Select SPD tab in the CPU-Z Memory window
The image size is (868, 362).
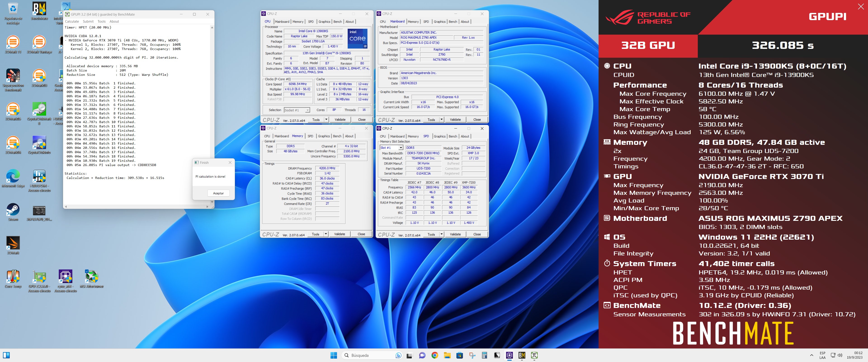click(310, 136)
